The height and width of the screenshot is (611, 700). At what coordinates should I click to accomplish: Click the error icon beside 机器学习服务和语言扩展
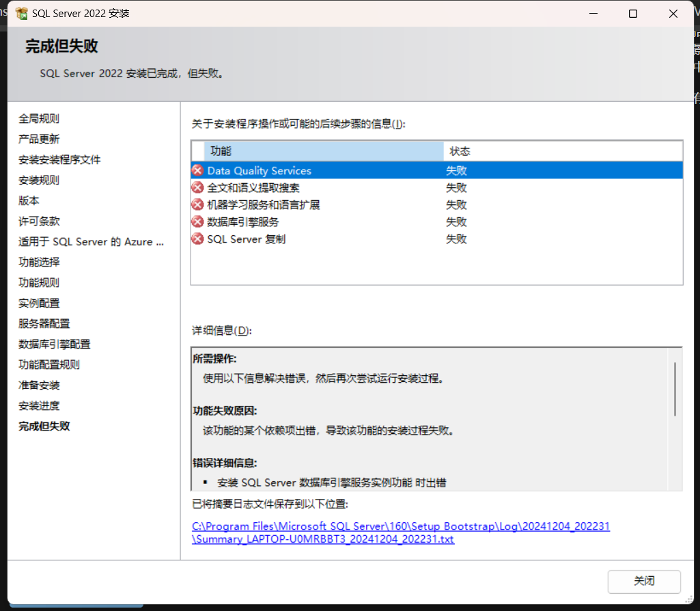(197, 205)
